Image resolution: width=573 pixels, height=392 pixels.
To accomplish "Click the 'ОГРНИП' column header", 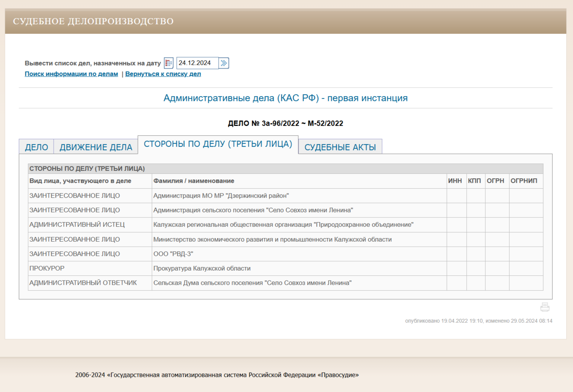I will coord(524,181).
